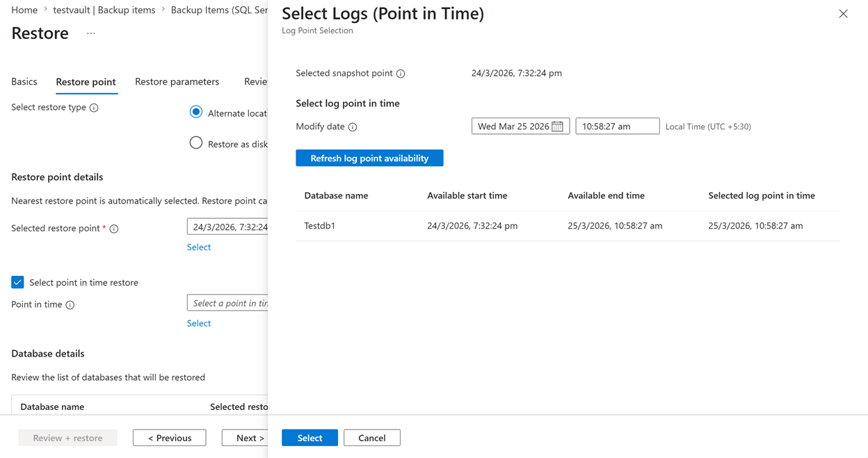Open Backup Items (SQL Ser… breadcrumb
This screenshot has height=458, width=868.
click(219, 10)
